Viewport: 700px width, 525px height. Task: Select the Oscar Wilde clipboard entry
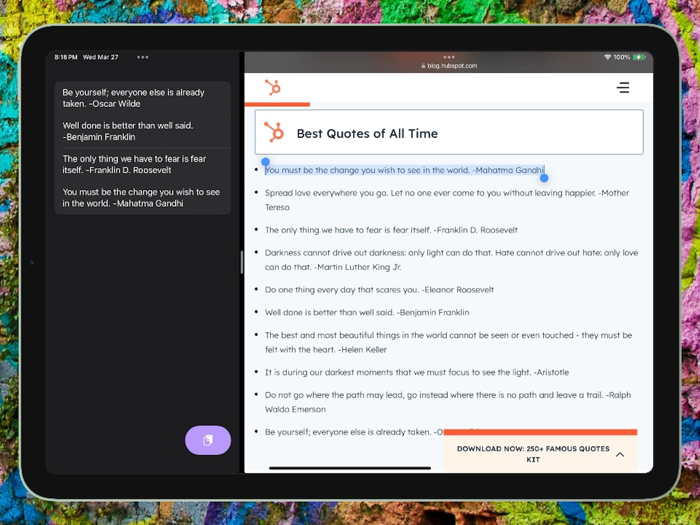(142, 98)
